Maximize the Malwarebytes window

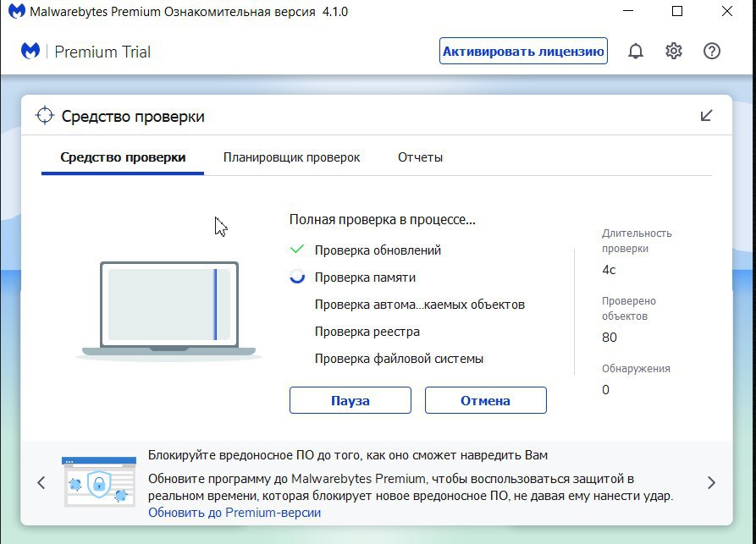(x=677, y=11)
